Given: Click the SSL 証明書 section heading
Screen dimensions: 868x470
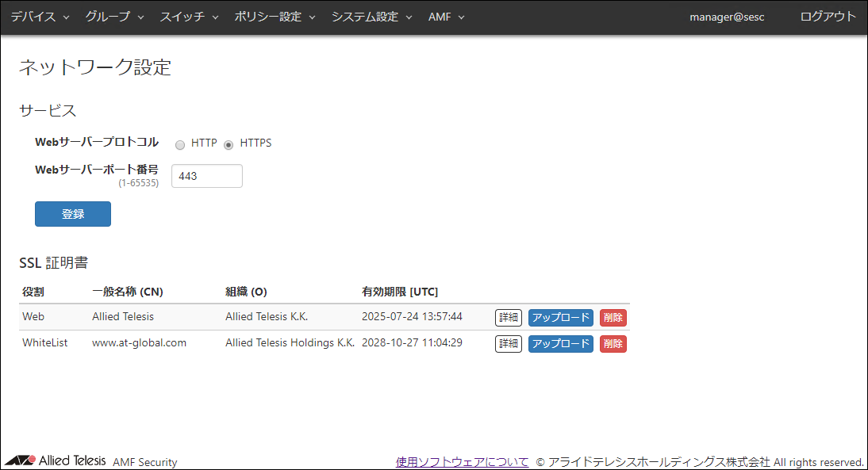Looking at the screenshot, I should click(54, 262).
